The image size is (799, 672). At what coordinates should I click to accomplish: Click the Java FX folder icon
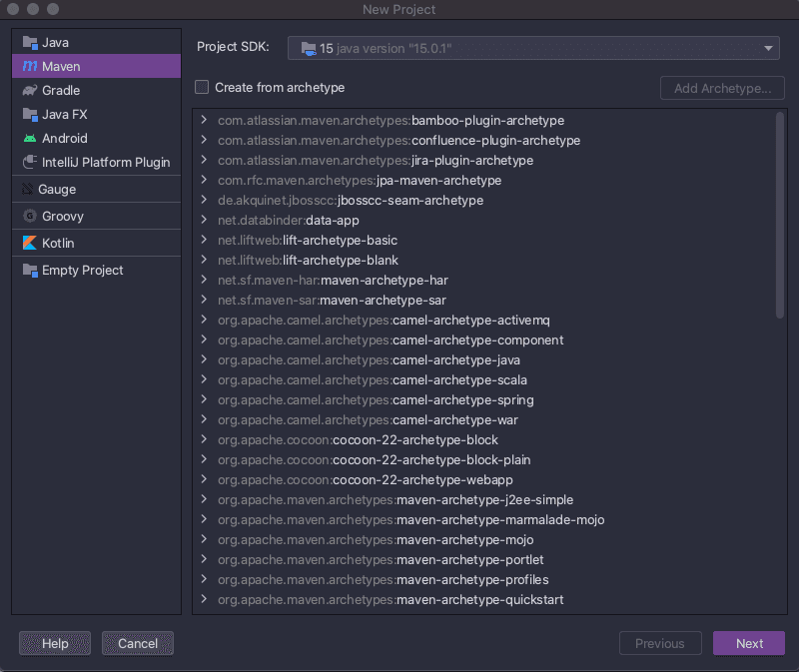30,115
